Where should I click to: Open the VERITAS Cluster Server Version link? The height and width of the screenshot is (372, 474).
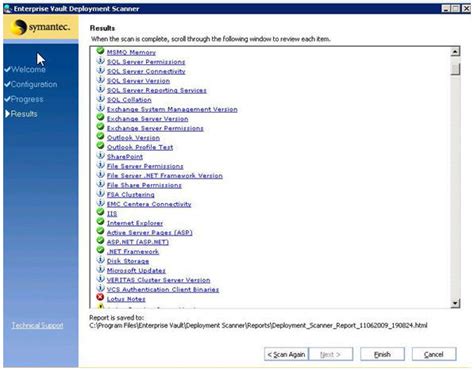click(x=158, y=280)
